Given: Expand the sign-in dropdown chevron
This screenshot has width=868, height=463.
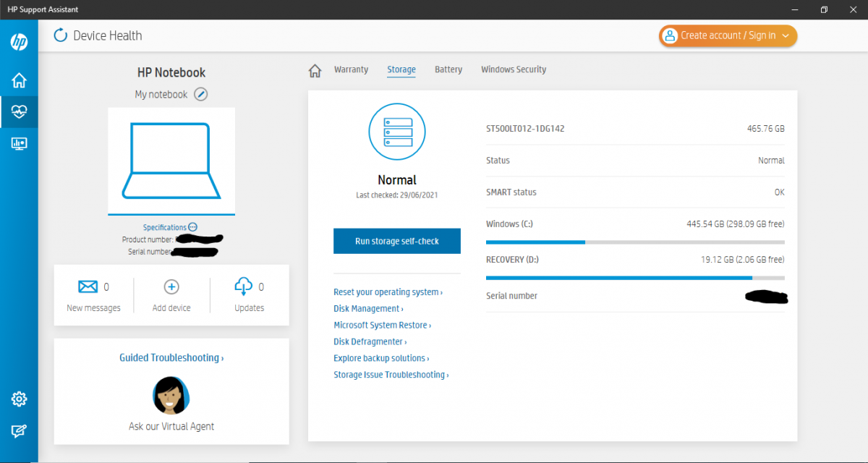Looking at the screenshot, I should coord(786,35).
